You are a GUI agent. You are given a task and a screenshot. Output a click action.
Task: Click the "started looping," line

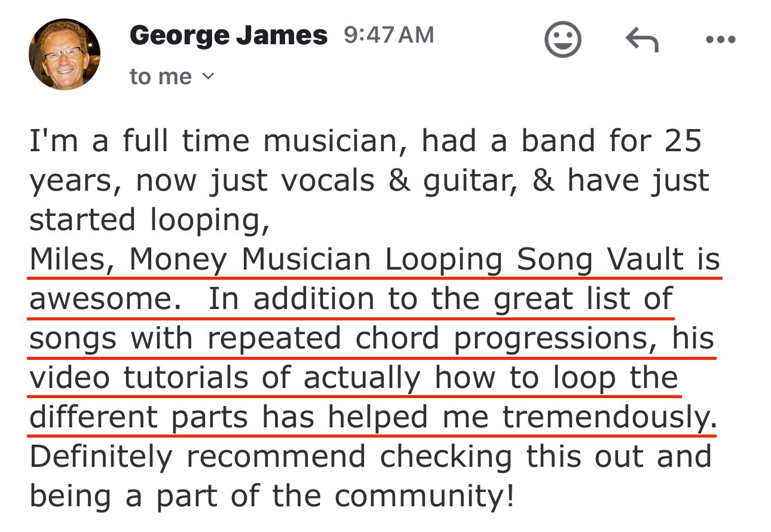[x=149, y=220]
